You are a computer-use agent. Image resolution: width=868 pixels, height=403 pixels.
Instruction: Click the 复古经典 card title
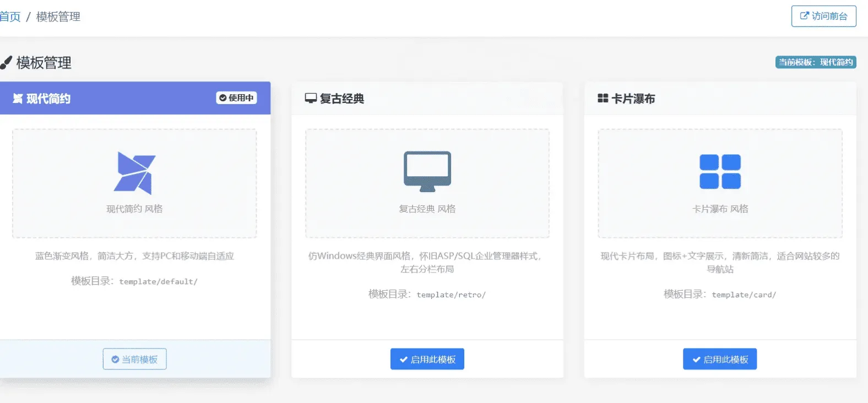(x=342, y=99)
